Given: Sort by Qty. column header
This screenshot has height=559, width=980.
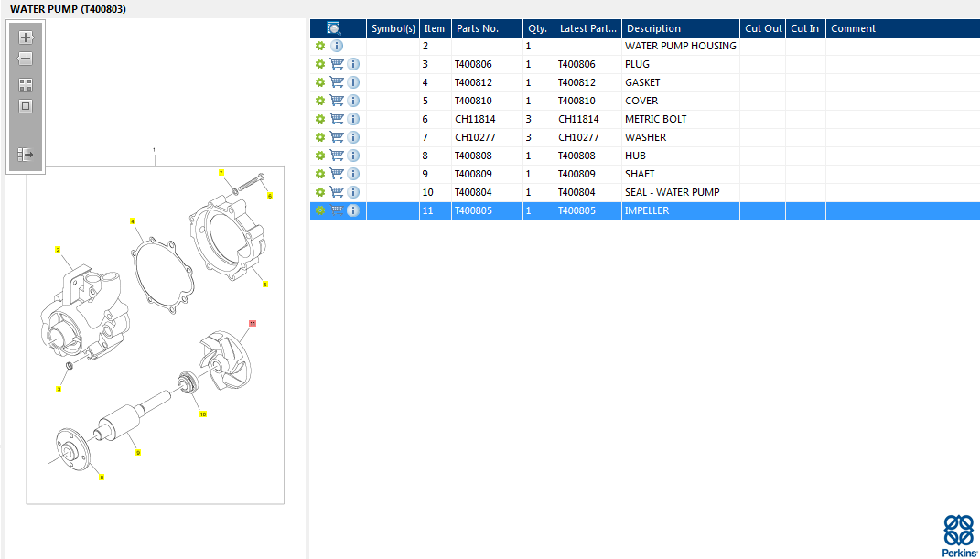Looking at the screenshot, I should (x=539, y=28).
